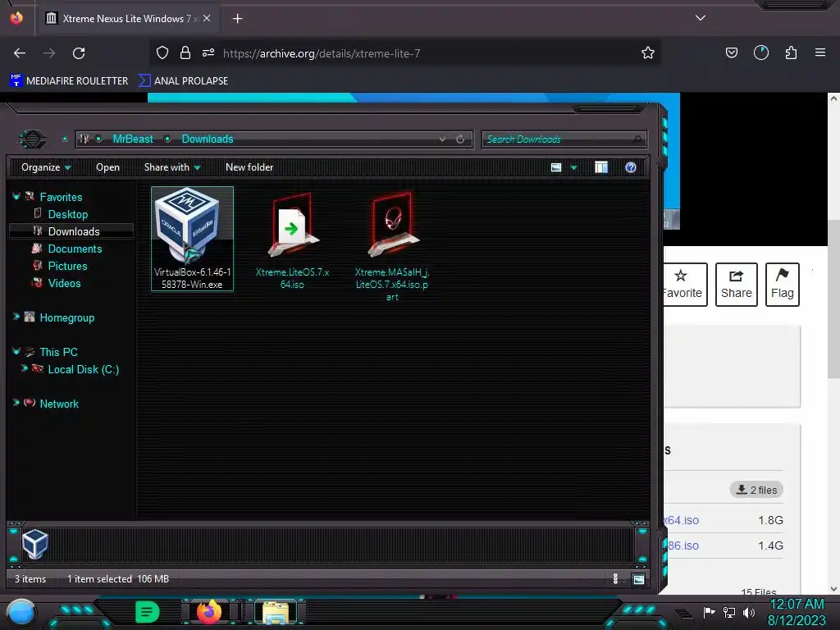This screenshot has width=840, height=630.
Task: Open Documents in navigation pane
Action: point(75,249)
